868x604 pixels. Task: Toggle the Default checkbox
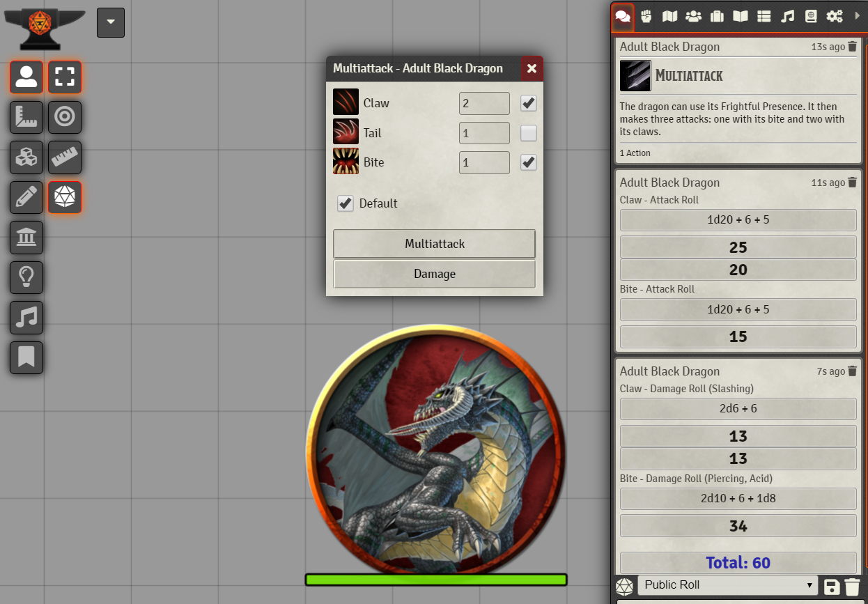pos(346,203)
